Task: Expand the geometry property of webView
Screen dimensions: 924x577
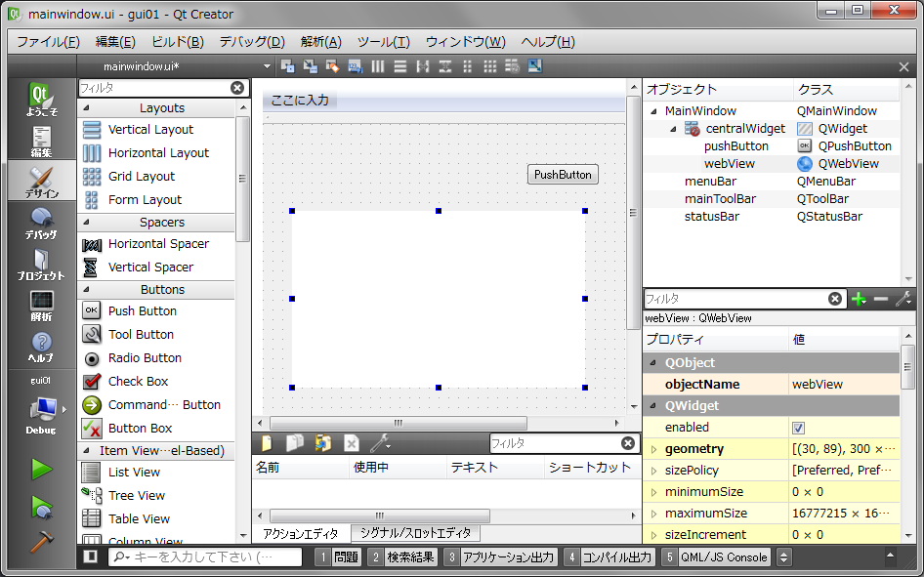Action: [652, 448]
